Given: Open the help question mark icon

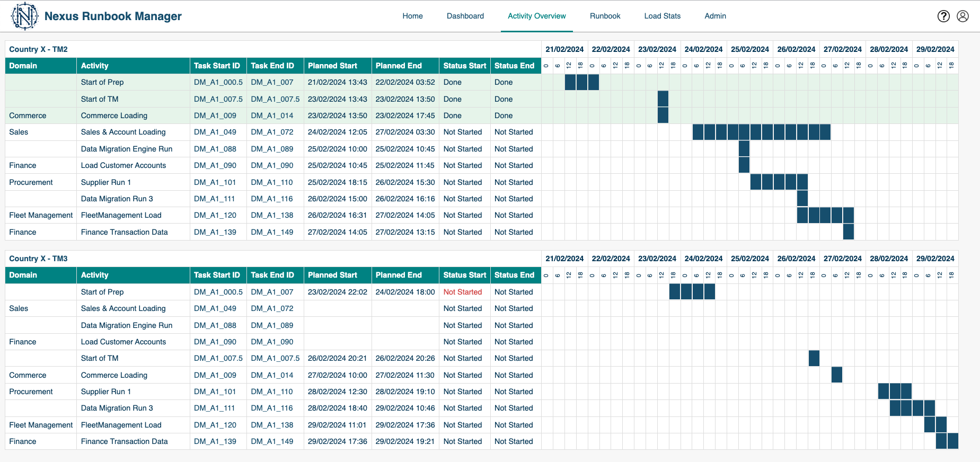Looking at the screenshot, I should tap(943, 16).
